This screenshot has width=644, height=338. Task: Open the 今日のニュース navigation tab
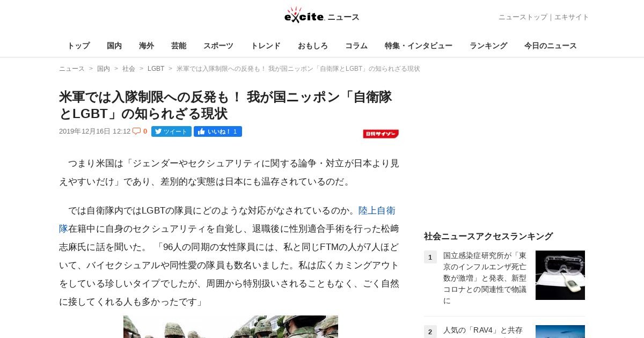[x=551, y=46]
